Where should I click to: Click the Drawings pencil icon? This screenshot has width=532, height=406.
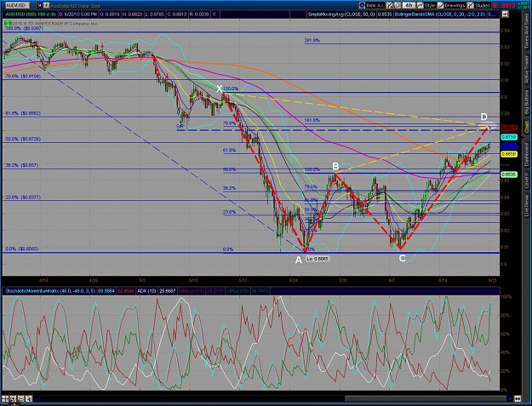pyautogui.click(x=441, y=5)
